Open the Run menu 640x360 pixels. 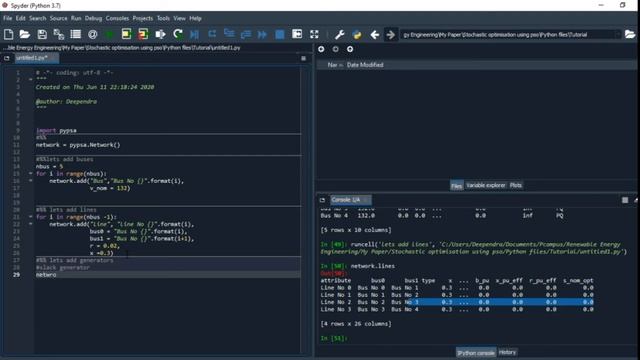pyautogui.click(x=76, y=18)
